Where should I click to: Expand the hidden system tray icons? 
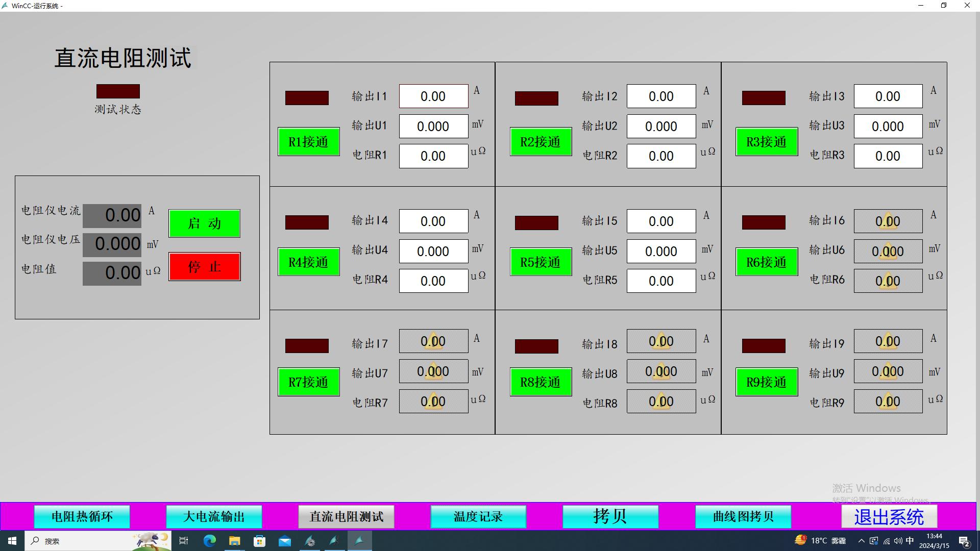(861, 541)
